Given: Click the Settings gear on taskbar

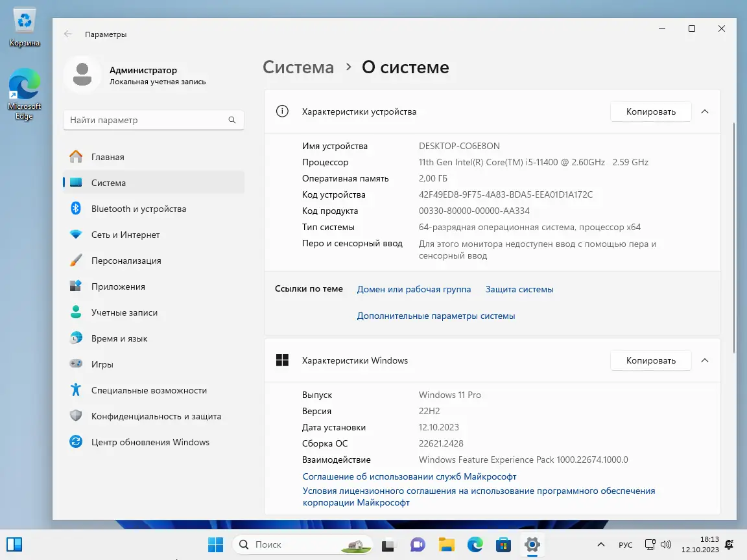Looking at the screenshot, I should point(532,544).
